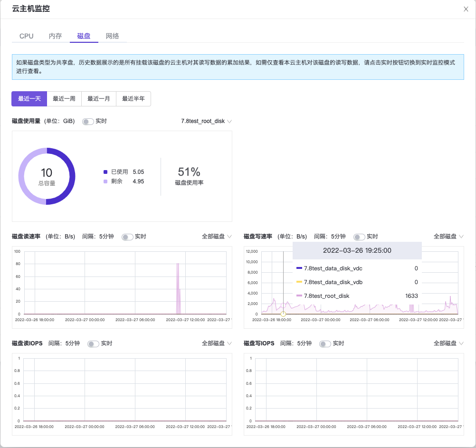This screenshot has width=476, height=448.
Task: Select the 最近一周 time range
Action: [x=65, y=99]
